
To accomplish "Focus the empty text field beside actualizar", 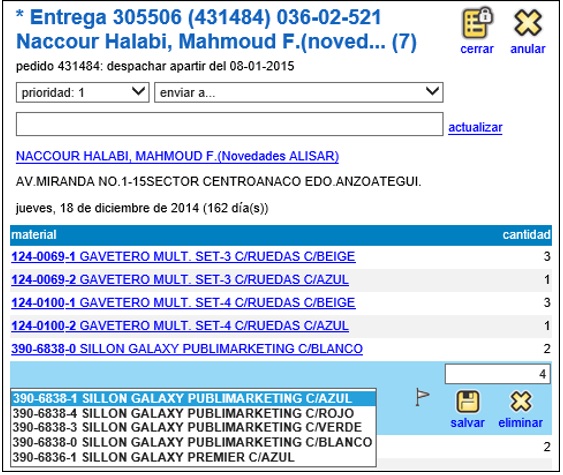I will [x=229, y=124].
